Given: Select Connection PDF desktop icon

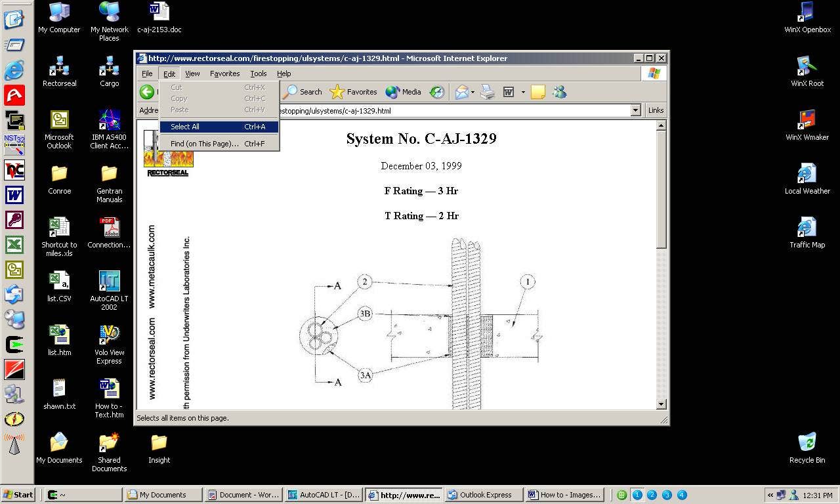Looking at the screenshot, I should point(109,233).
